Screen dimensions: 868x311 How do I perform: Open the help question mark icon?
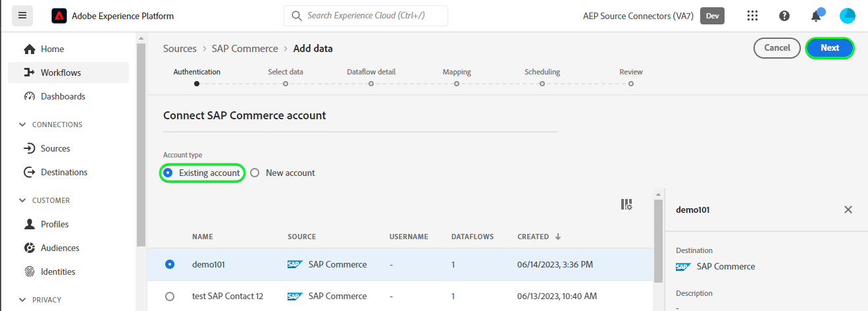[x=784, y=16]
